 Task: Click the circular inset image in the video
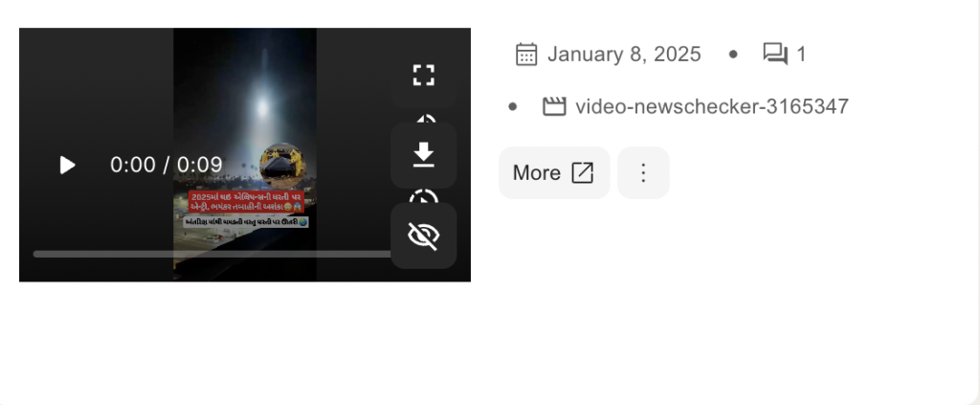(283, 165)
